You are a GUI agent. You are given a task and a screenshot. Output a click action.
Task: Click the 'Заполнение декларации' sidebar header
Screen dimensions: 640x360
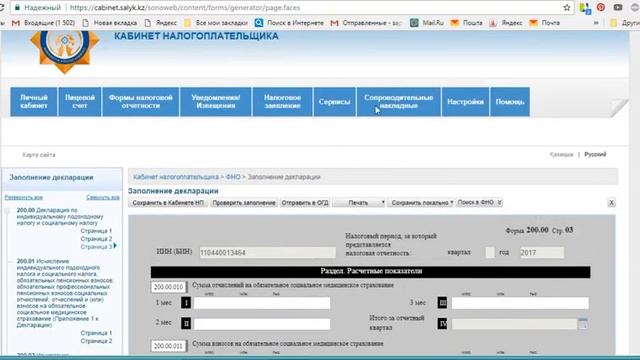[51, 178]
